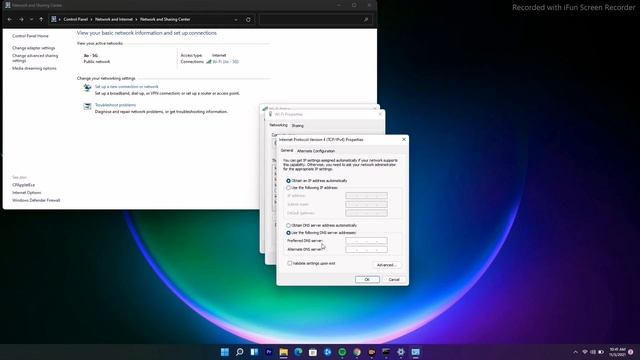The height and width of the screenshot is (360, 640).
Task: Select Obtain an IP address automatically
Action: click(317, 180)
